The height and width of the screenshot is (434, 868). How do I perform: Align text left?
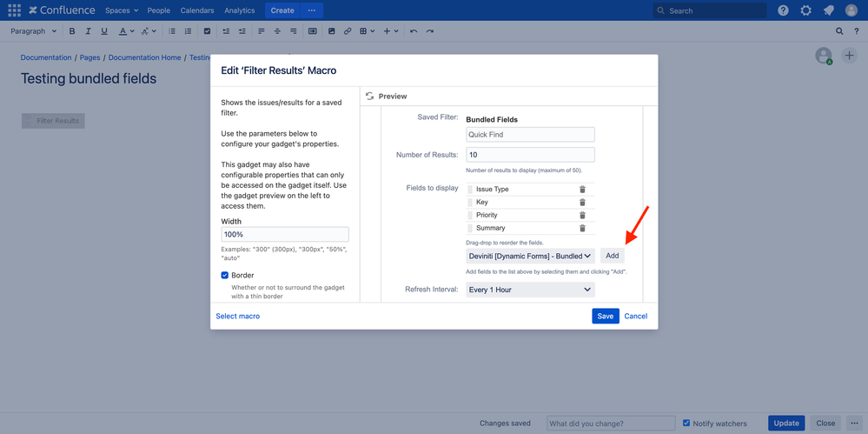coord(262,31)
